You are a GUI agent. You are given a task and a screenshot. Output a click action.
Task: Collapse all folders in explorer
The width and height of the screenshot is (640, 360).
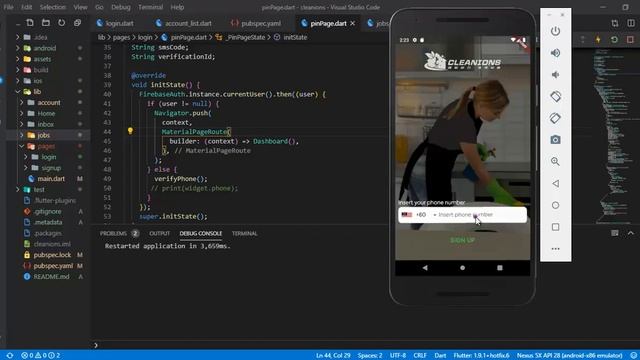pyautogui.click(x=77, y=23)
